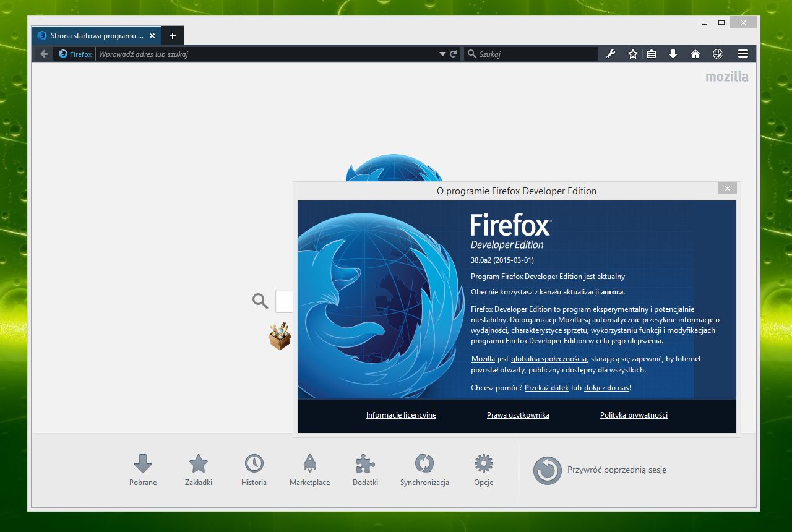Go to Home page icon
Image resolution: width=792 pixels, height=532 pixels.
[695, 54]
